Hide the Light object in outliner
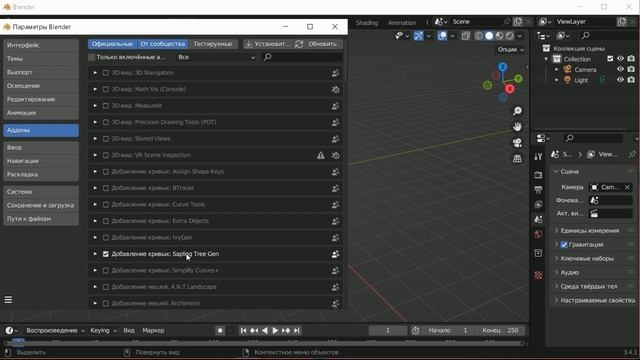 click(620, 80)
